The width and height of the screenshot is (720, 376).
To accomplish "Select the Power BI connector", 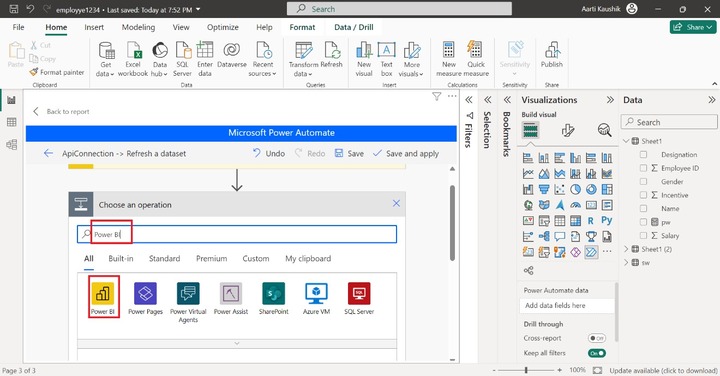I will pos(103,298).
